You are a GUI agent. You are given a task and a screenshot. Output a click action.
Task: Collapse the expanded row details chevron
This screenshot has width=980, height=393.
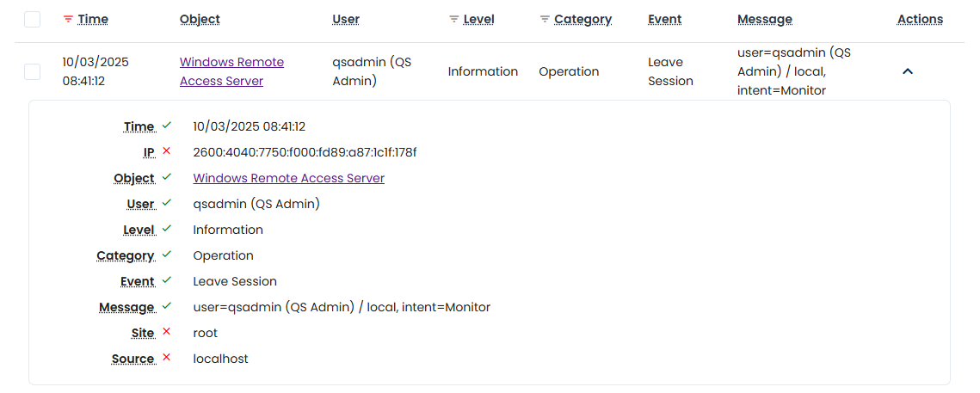click(907, 71)
